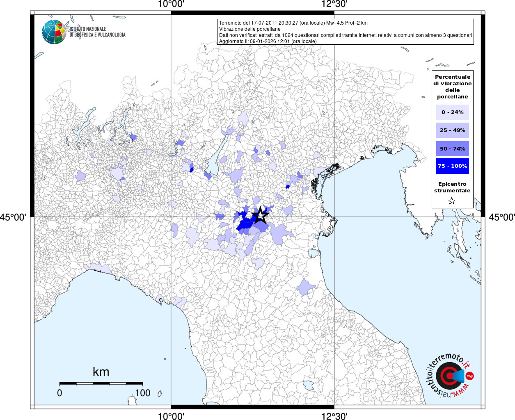Click the top 12°30' longitude label
Screen dimensions: 515x420
point(334,5)
